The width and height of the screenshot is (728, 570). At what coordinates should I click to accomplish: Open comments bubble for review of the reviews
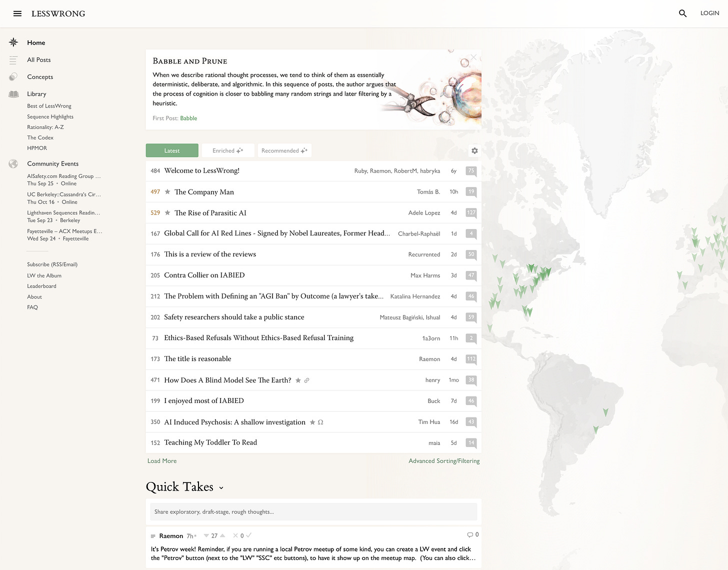tap(471, 254)
